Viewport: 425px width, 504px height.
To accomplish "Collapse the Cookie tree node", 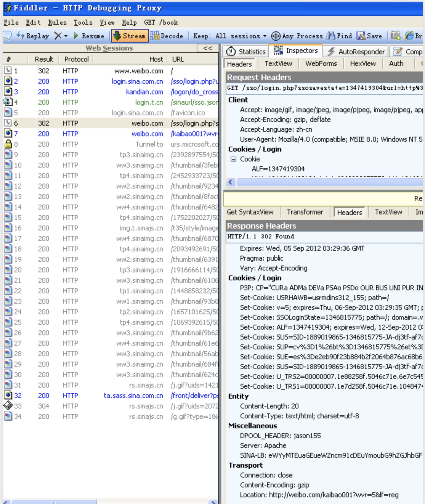I will pyautogui.click(x=233, y=159).
